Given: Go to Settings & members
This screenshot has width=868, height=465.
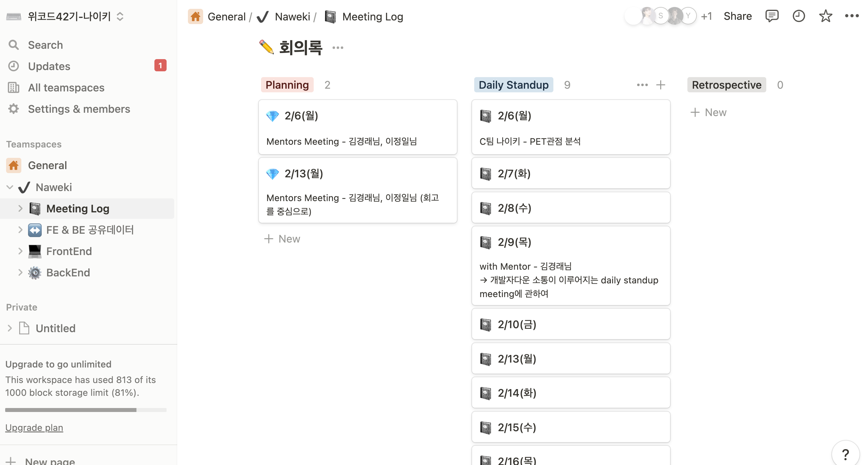Looking at the screenshot, I should click(79, 109).
